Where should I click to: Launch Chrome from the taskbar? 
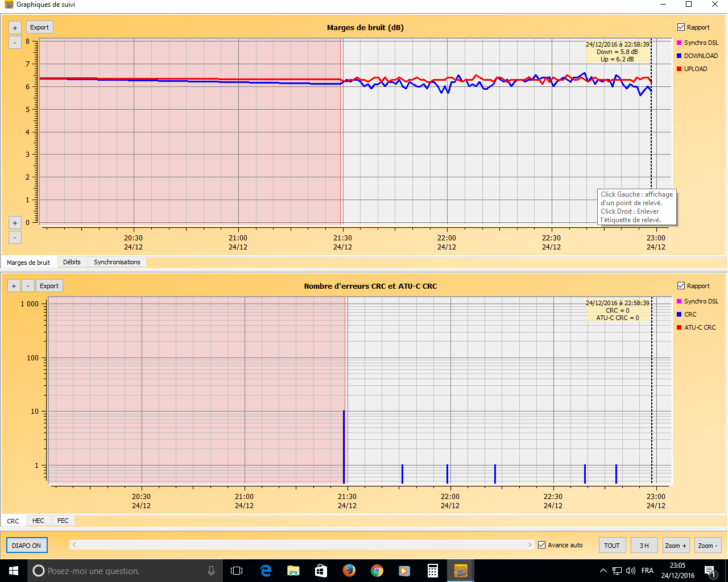[377, 571]
